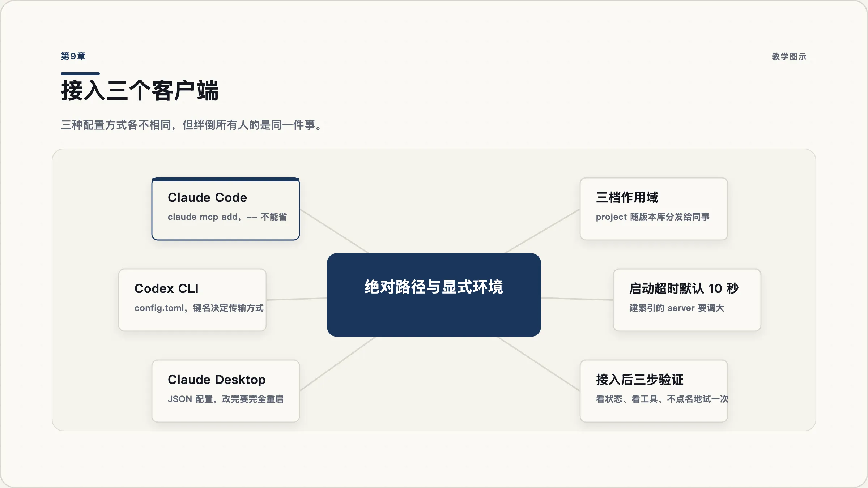
Task: Click the text claude mcp add，-- 不能省
Action: (x=227, y=217)
